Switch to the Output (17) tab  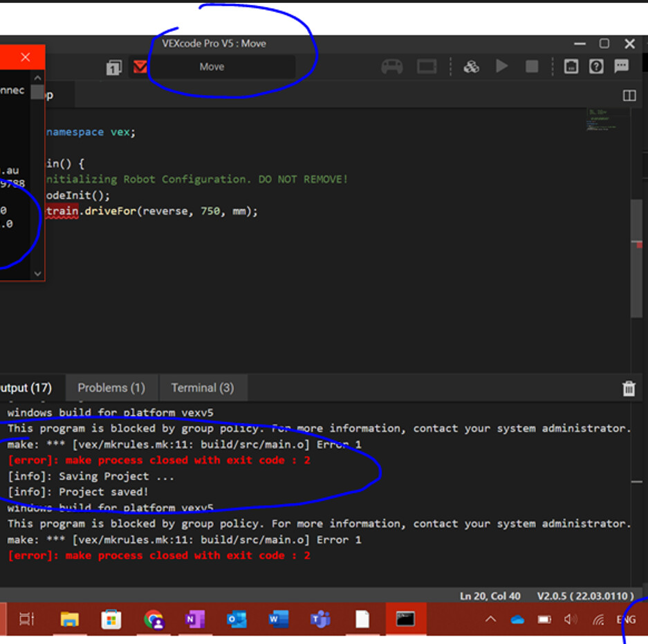26,388
